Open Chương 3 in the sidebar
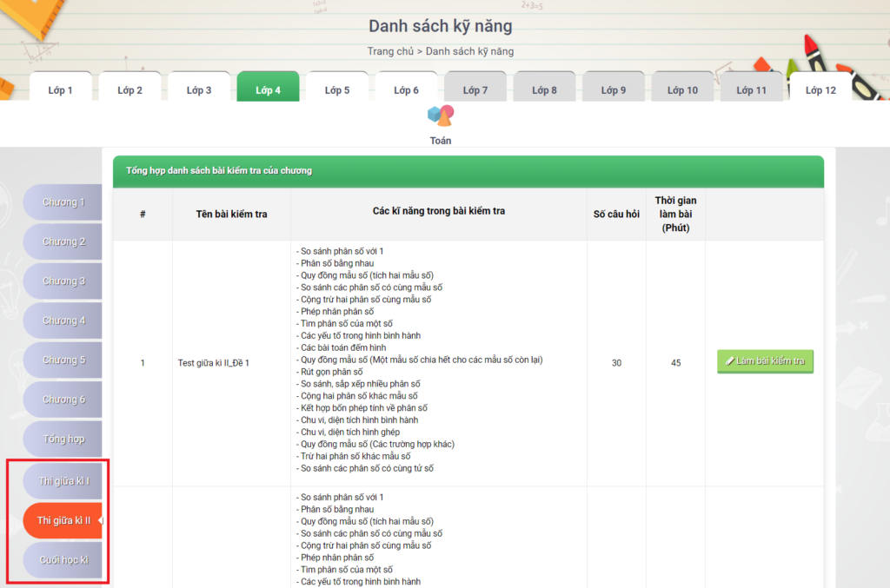Viewport: 890px width, 588px height. tap(63, 281)
